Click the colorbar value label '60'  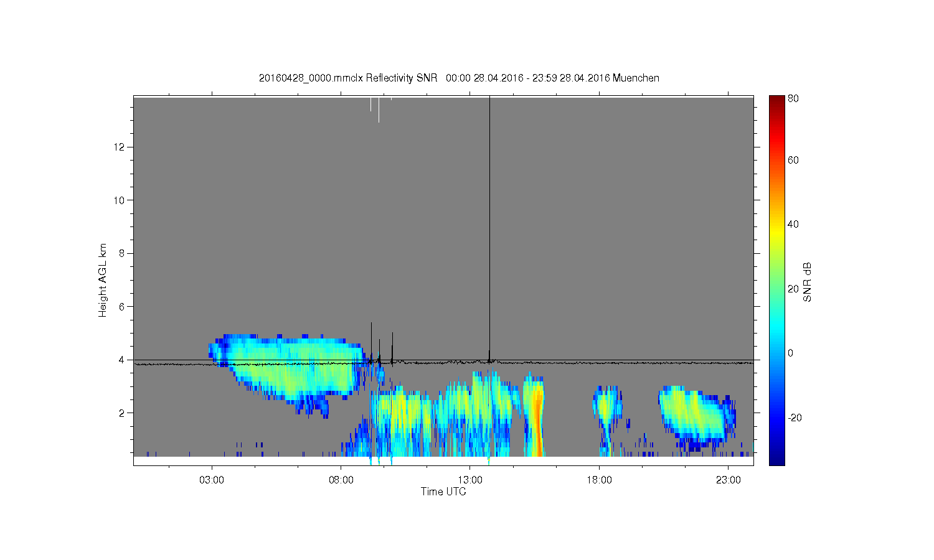coord(793,160)
